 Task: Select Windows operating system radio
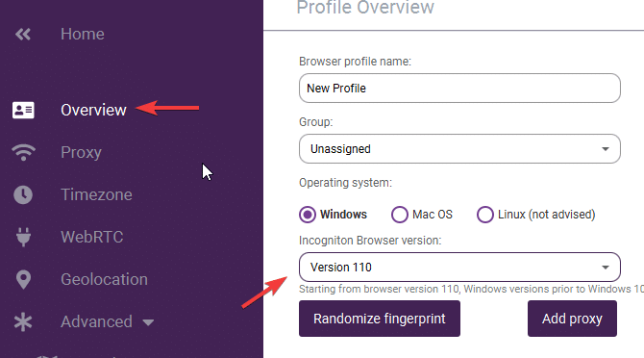[308, 215]
